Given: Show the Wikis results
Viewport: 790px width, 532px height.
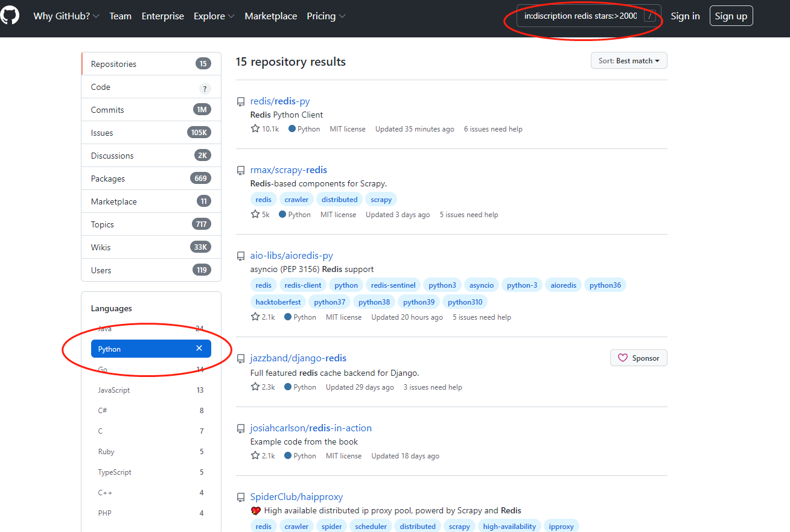Looking at the screenshot, I should click(151, 247).
